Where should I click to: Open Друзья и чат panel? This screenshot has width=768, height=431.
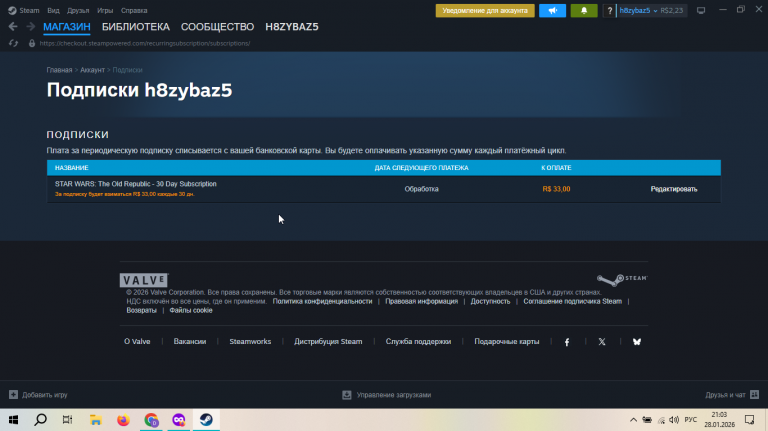(732, 395)
